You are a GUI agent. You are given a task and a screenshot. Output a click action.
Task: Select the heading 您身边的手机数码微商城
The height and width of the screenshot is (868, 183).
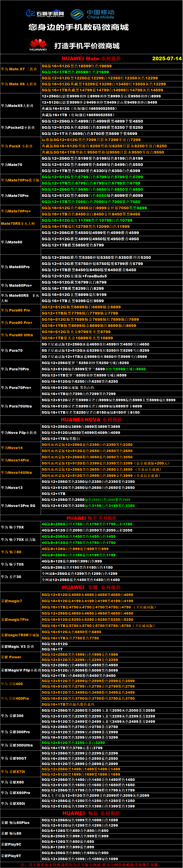pos(78,27)
